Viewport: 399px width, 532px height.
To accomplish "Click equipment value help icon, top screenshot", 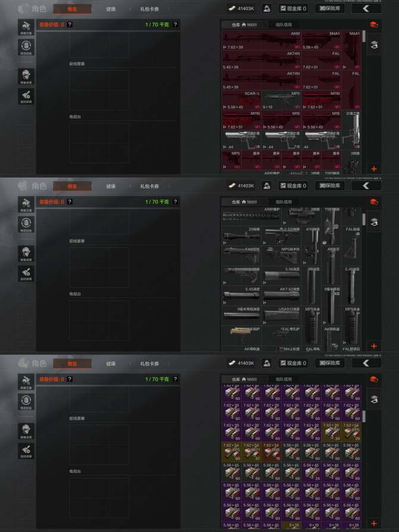I will point(70,24).
